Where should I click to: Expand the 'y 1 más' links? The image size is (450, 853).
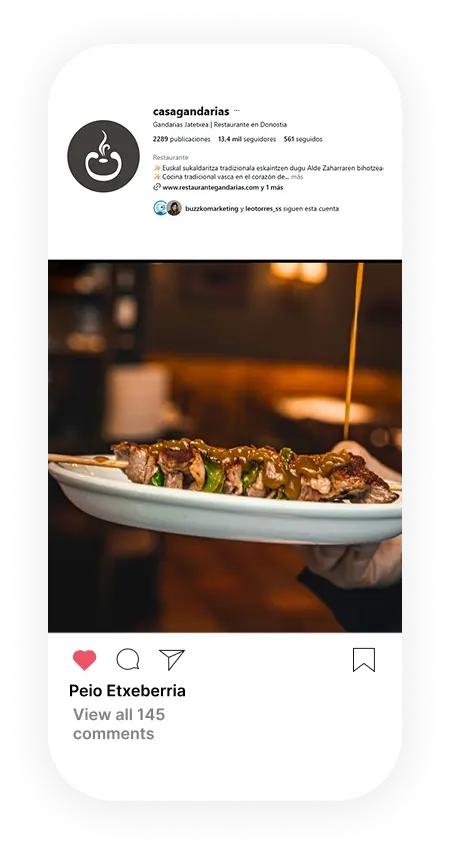[x=272, y=187]
